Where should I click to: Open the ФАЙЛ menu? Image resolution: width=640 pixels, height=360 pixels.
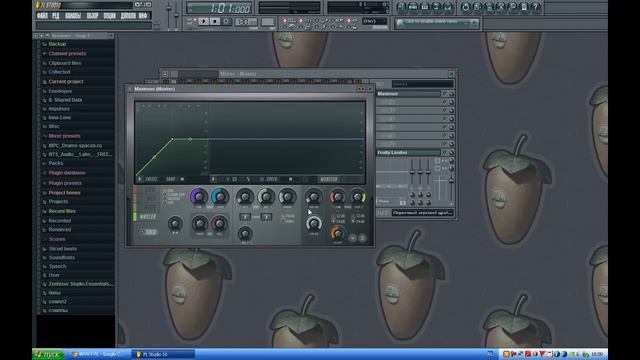coord(42,16)
